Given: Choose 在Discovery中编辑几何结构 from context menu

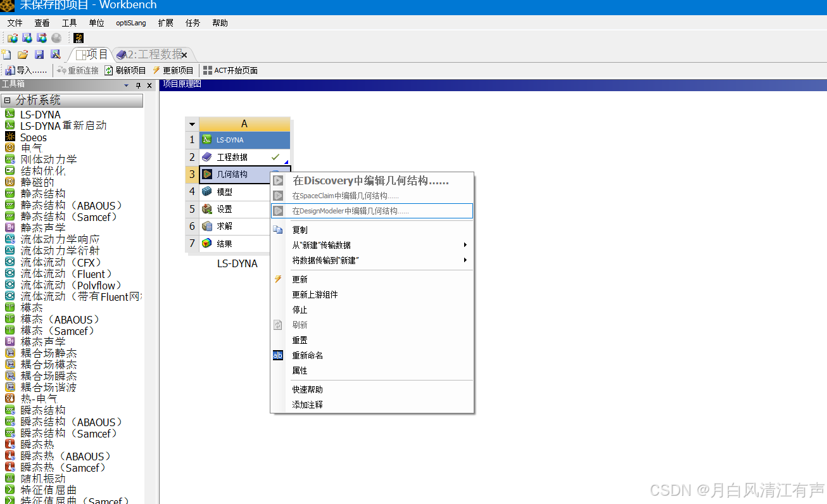Looking at the screenshot, I should (x=372, y=180).
